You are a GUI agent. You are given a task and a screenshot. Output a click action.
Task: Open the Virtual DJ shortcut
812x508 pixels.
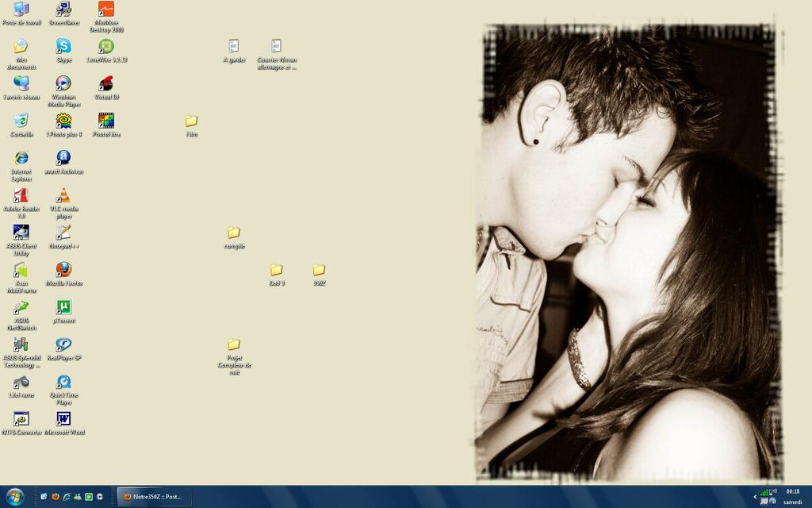click(106, 83)
